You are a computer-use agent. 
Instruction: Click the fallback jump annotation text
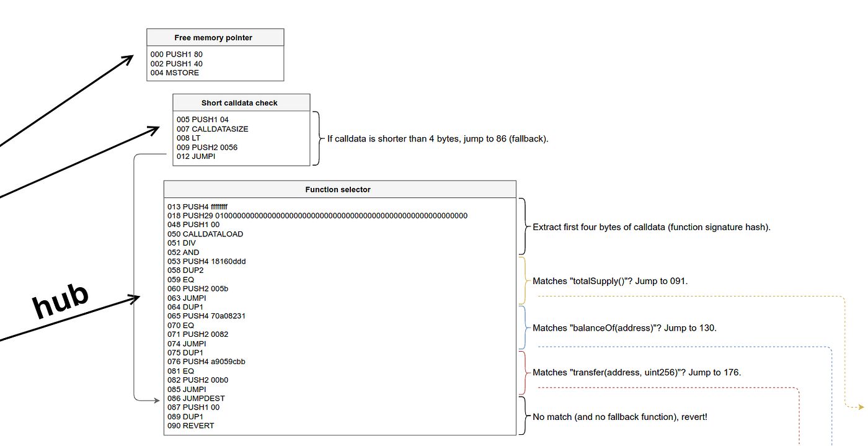coord(438,138)
